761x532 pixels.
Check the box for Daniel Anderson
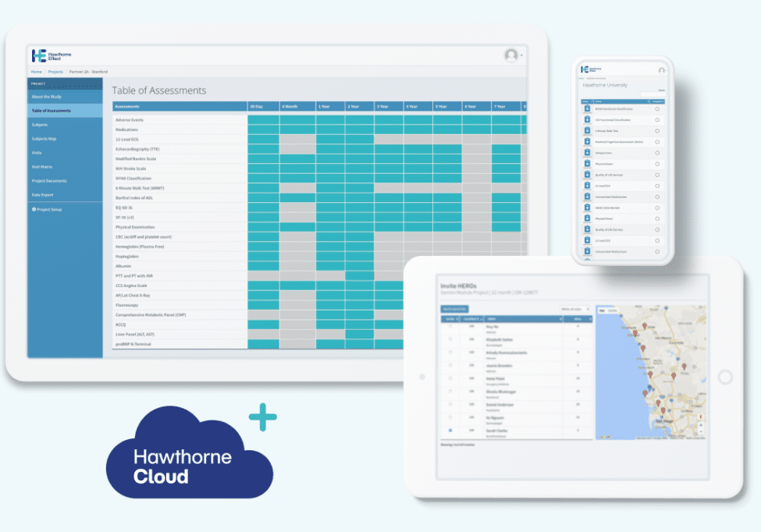click(x=450, y=404)
